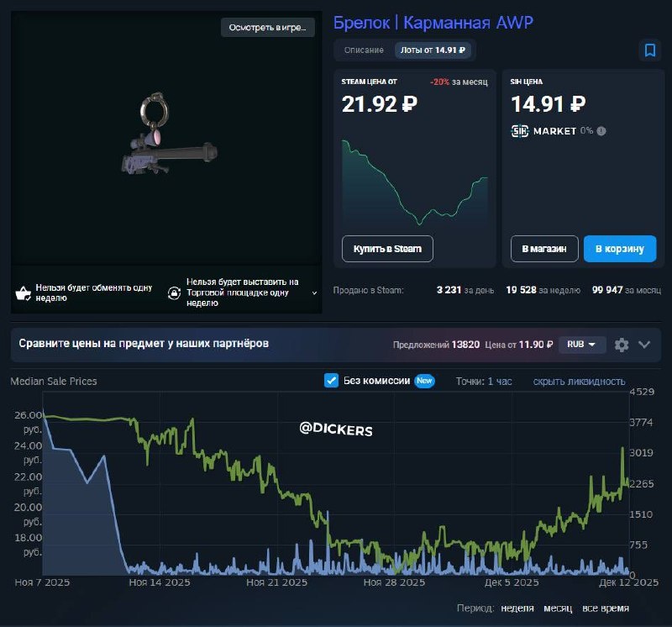The width and height of the screenshot is (672, 627).
Task: Add item with В корзину button
Action: (x=620, y=249)
